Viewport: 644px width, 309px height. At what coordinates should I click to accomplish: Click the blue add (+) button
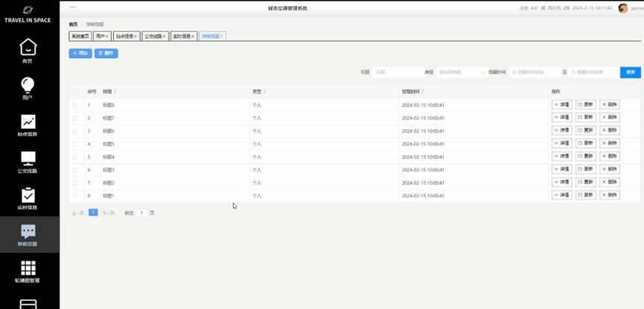80,54
